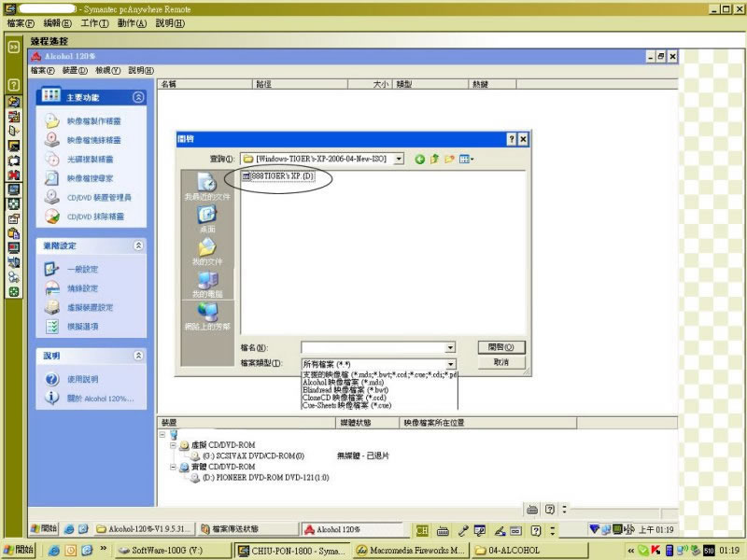Click the 媒體狀態 column header
This screenshot has width=747, height=560.
[x=367, y=423]
